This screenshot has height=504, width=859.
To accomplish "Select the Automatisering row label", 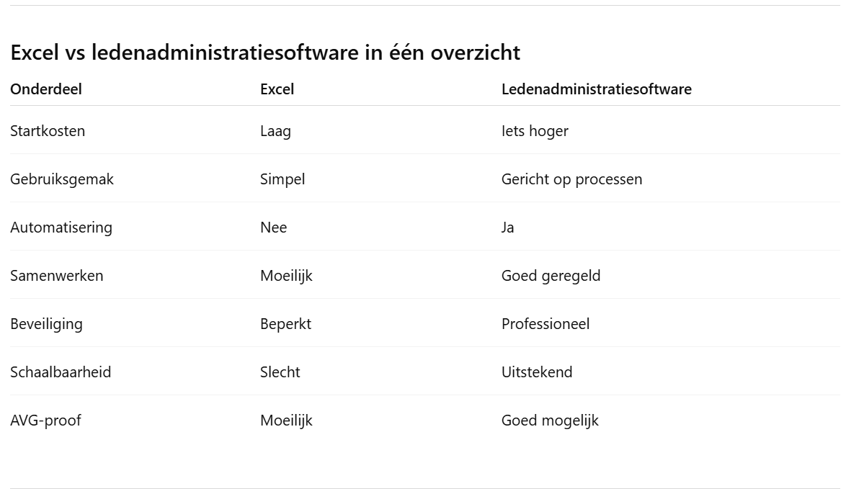I will 61,228.
